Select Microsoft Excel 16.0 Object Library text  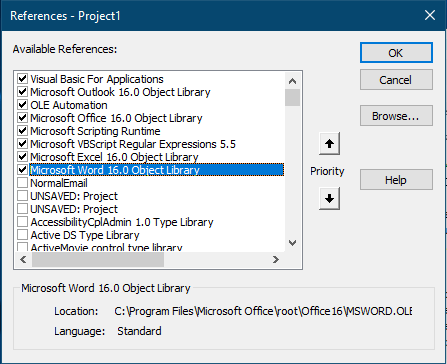tap(114, 157)
